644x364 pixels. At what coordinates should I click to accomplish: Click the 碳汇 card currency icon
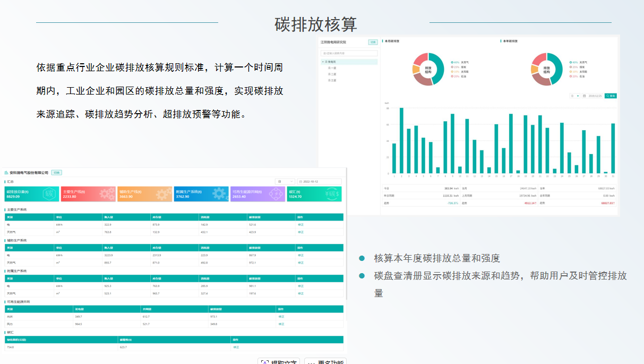333,194
